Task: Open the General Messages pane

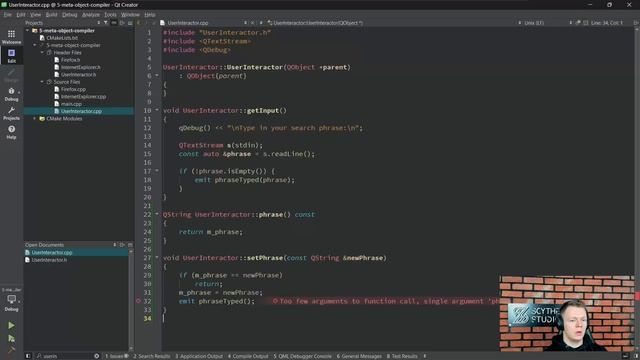Action: (359, 356)
